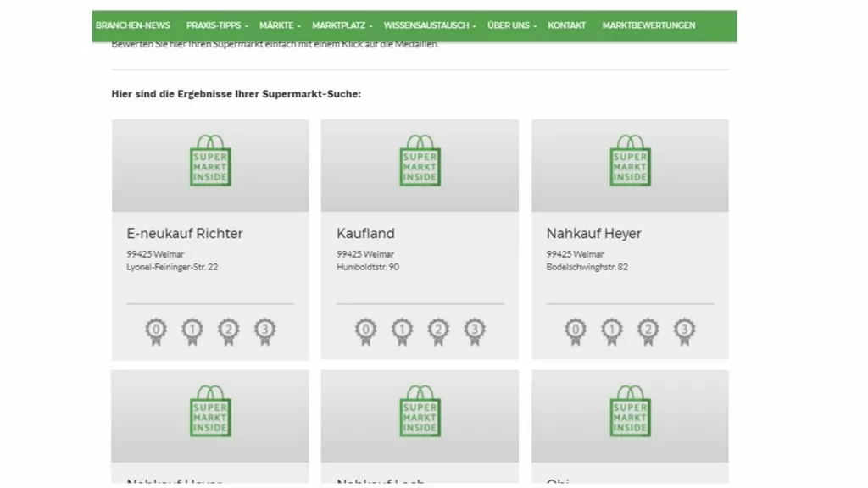Rate Kaufland with medal 2
The width and height of the screenshot is (868, 488).
coord(438,331)
